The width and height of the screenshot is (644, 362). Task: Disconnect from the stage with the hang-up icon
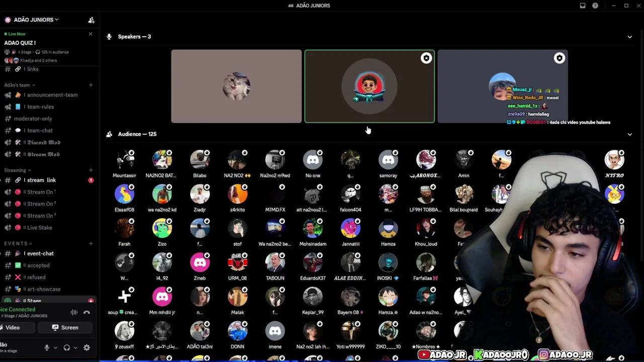87,313
